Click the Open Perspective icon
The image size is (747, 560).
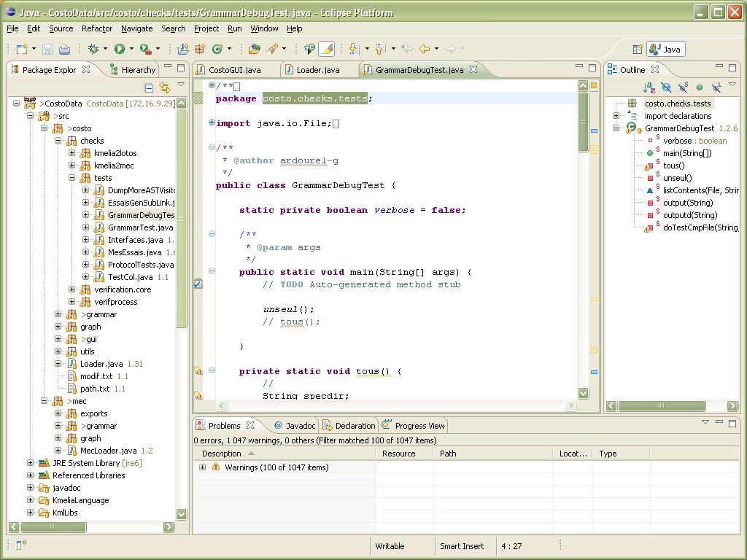click(x=638, y=50)
